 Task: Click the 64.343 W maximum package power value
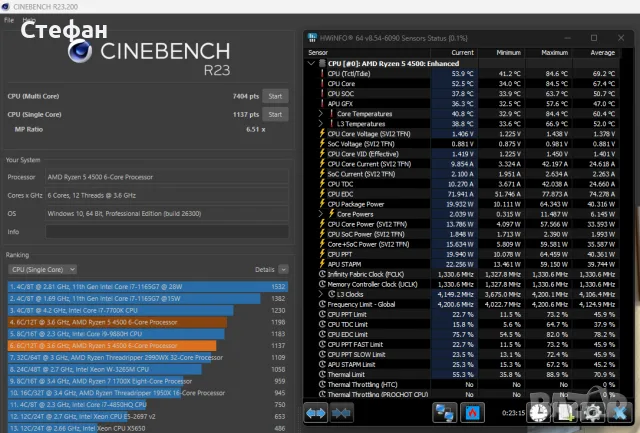coord(554,204)
